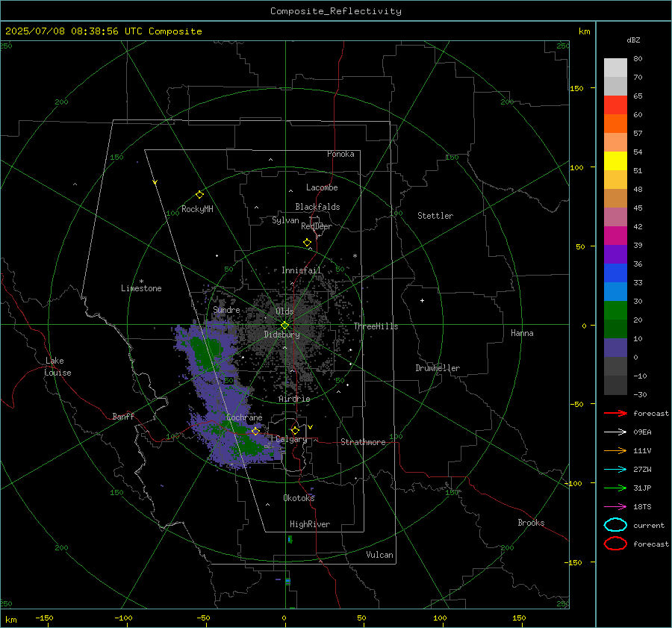Click the blue swatch below 36 dBZ

[x=615, y=273]
